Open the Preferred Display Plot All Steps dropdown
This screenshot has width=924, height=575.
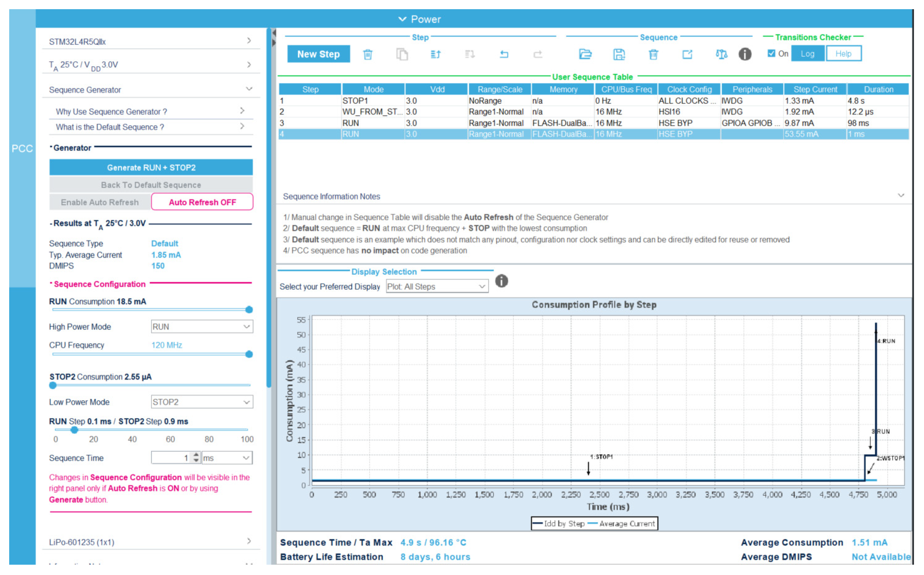pyautogui.click(x=437, y=286)
